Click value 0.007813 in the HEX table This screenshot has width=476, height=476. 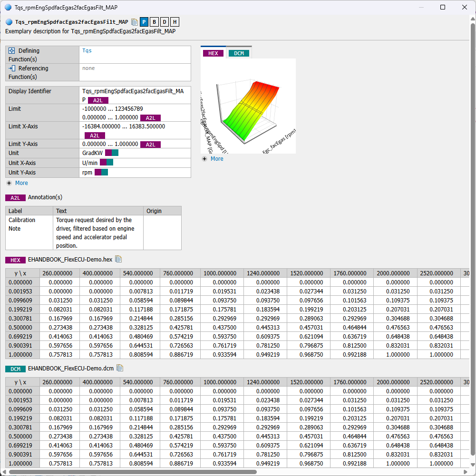click(x=140, y=291)
